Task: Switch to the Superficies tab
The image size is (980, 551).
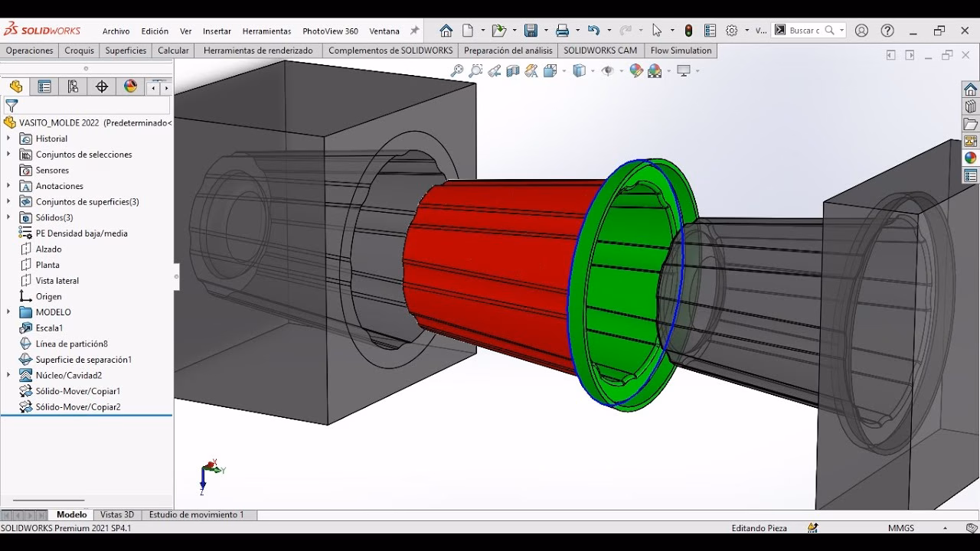Action: pos(126,51)
